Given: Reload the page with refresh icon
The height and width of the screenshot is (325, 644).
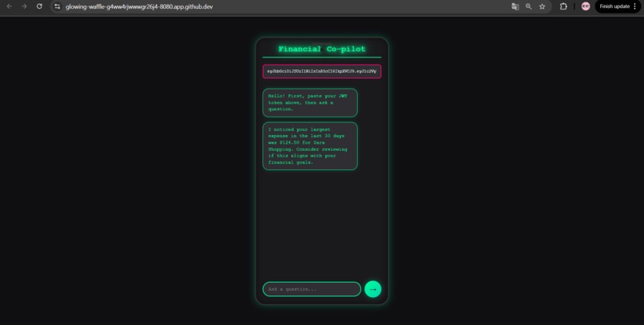Looking at the screenshot, I should click(x=39, y=6).
